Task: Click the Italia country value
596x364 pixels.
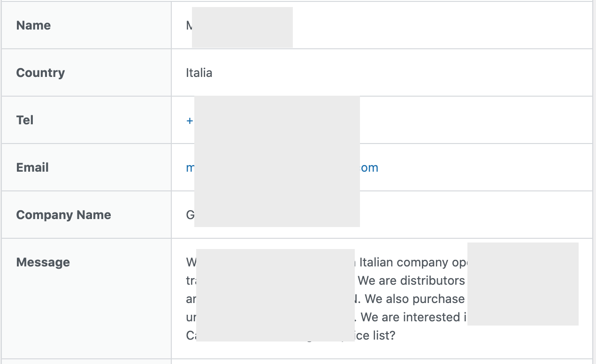Action: pyautogui.click(x=199, y=73)
